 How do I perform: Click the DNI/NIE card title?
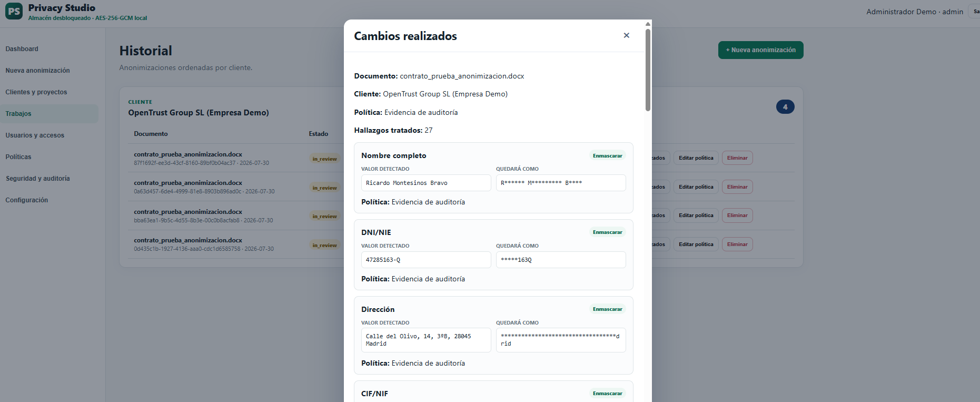coord(376,232)
